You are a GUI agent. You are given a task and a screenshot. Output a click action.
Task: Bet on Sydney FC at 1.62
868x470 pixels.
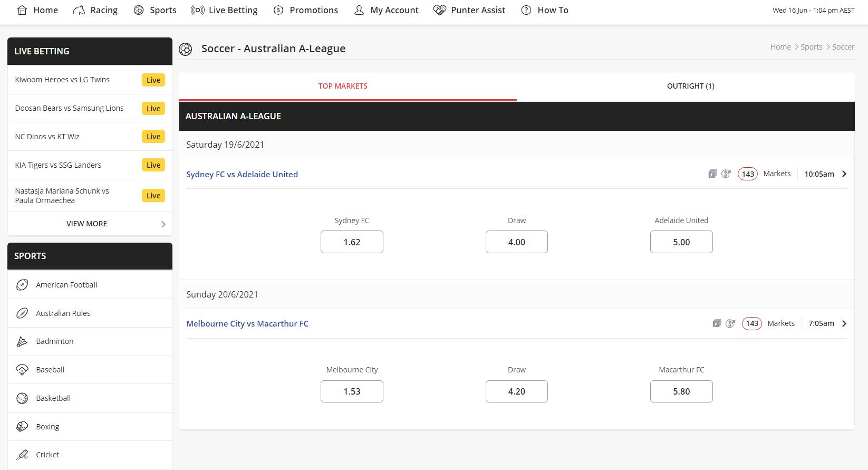click(352, 242)
